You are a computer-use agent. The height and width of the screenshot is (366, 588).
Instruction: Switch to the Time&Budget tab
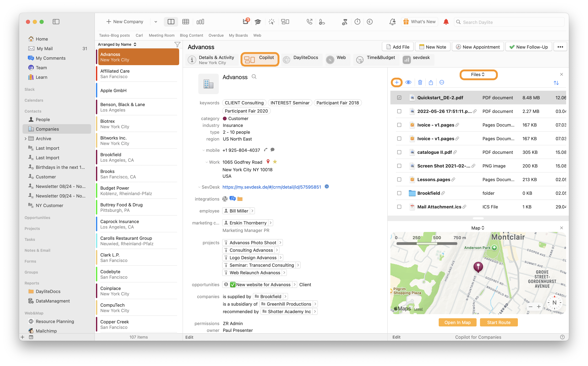(x=376, y=60)
